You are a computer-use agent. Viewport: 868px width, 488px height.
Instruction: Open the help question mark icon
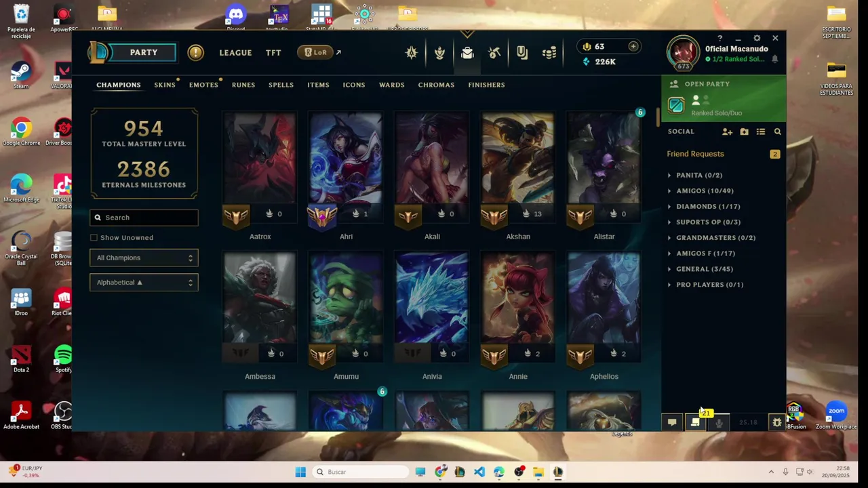tap(719, 39)
